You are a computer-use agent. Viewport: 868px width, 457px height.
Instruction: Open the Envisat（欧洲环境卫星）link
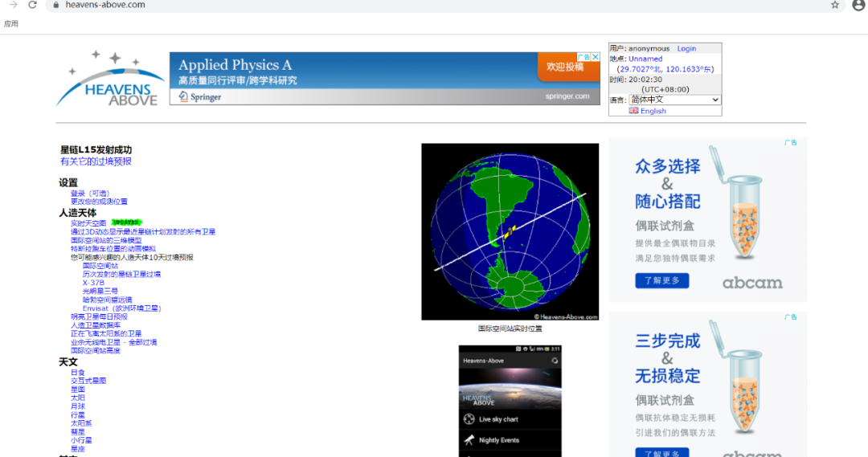122,308
